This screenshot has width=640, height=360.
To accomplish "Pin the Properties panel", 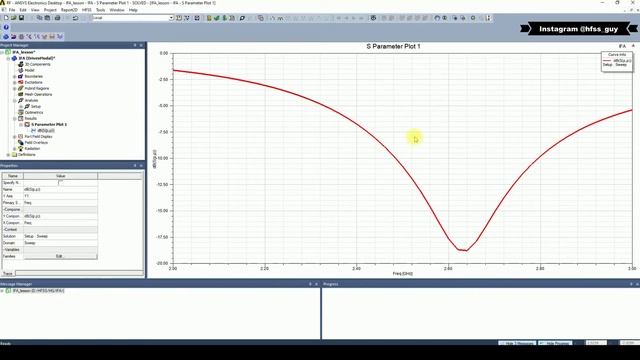I will 135,165.
